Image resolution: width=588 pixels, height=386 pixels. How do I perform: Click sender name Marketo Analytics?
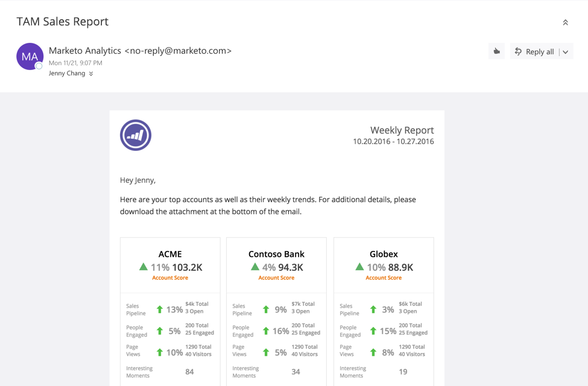point(85,51)
